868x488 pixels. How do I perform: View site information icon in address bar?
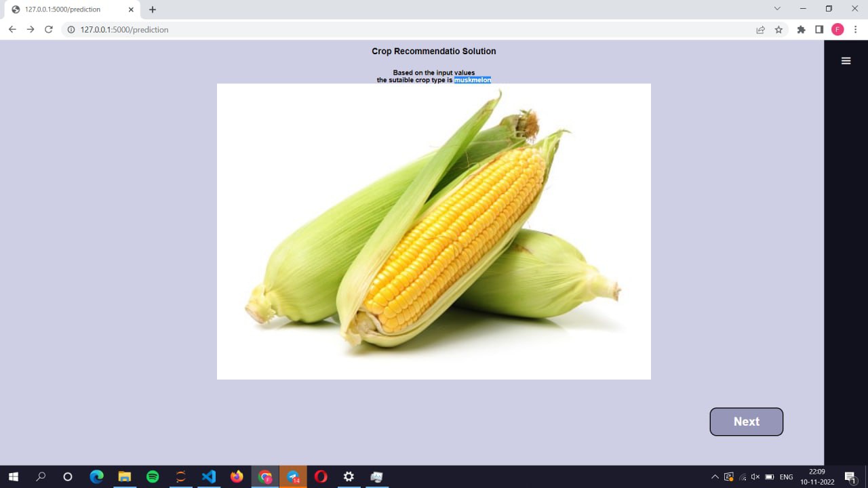(71, 30)
